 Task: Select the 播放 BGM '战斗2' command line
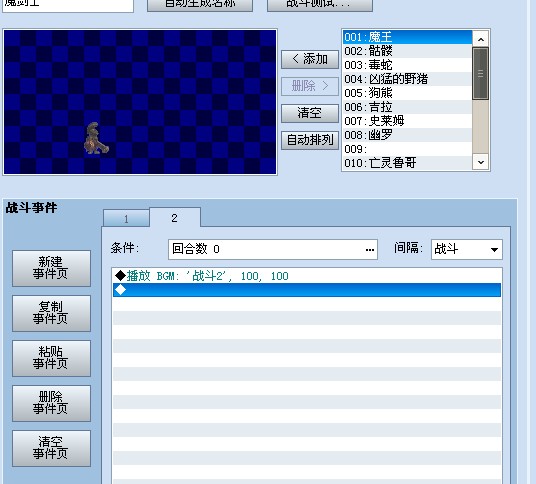[x=307, y=276]
